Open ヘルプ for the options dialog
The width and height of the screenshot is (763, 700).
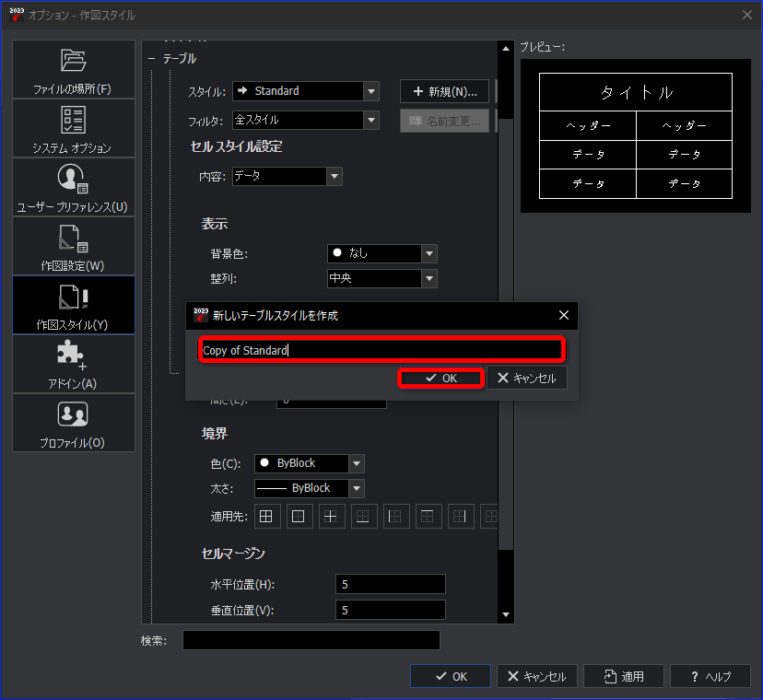point(710,676)
